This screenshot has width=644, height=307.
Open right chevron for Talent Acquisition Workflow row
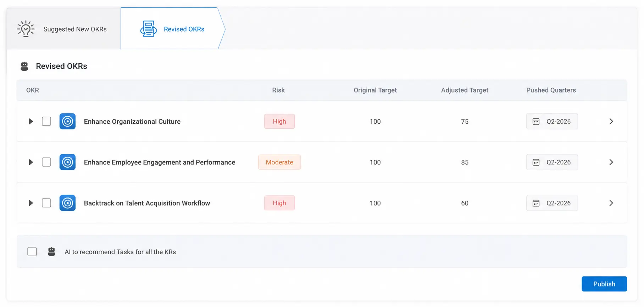(611, 203)
